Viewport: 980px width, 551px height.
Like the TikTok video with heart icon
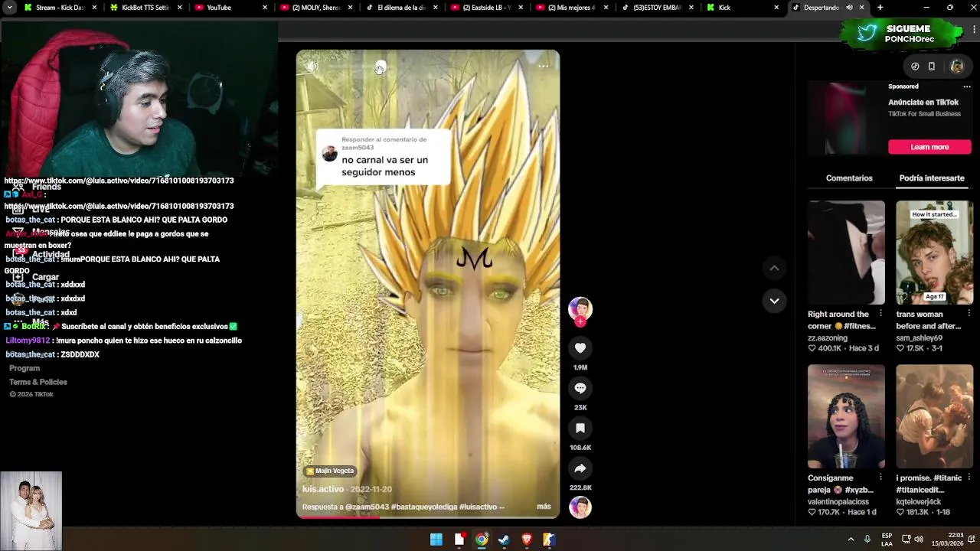580,348
